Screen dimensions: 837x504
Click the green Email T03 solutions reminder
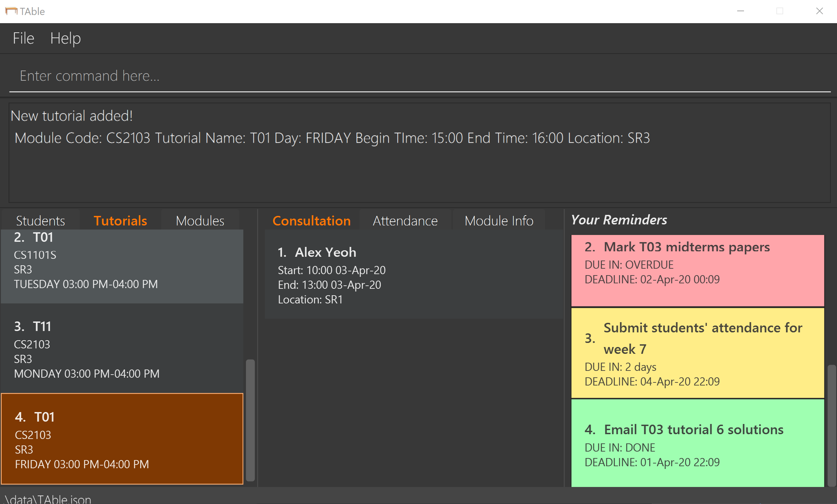click(x=697, y=443)
